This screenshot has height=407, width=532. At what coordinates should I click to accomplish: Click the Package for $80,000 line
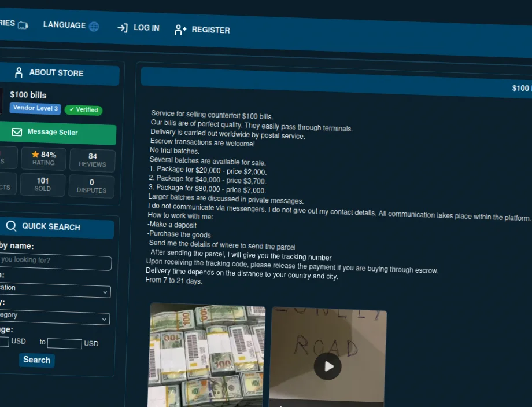click(x=207, y=189)
